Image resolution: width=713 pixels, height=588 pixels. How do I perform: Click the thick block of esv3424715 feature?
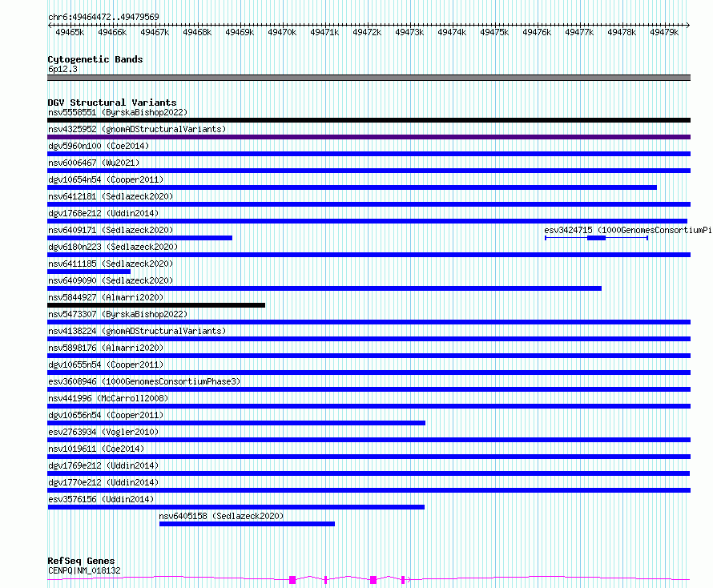(x=597, y=238)
